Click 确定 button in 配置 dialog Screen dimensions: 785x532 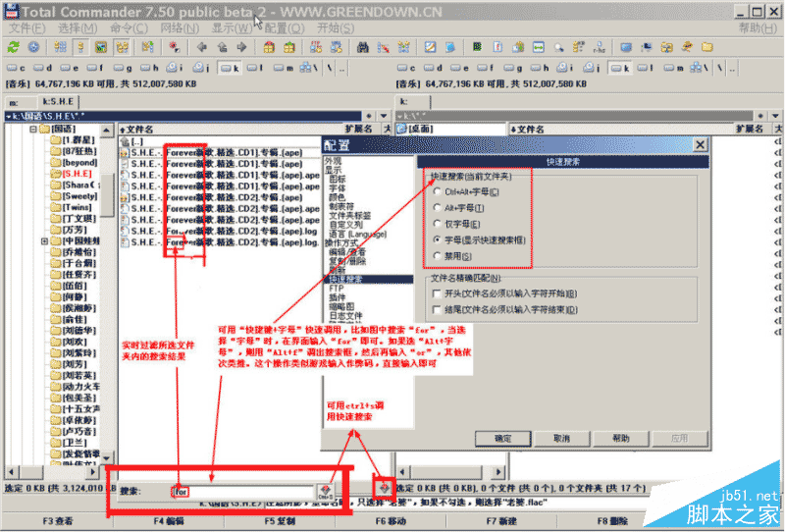click(x=503, y=439)
